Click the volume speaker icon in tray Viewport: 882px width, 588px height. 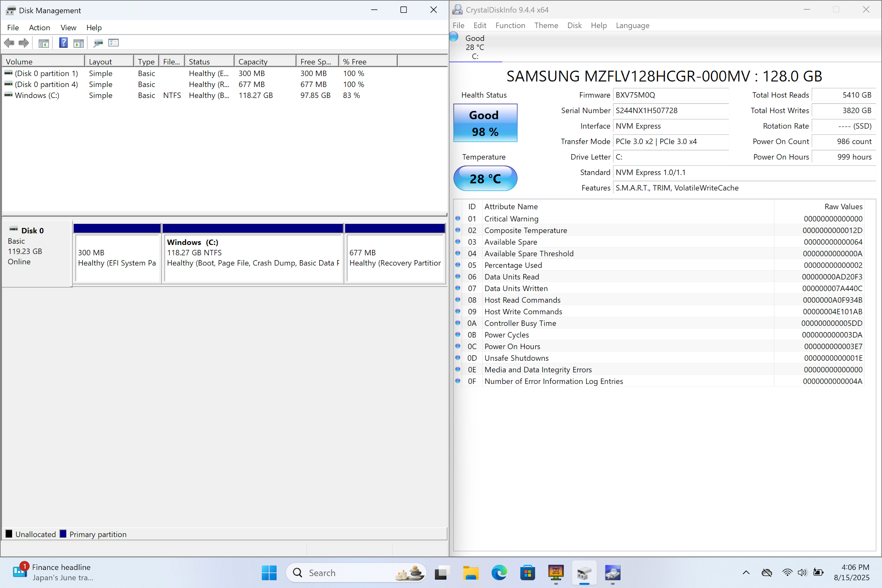tap(802, 572)
